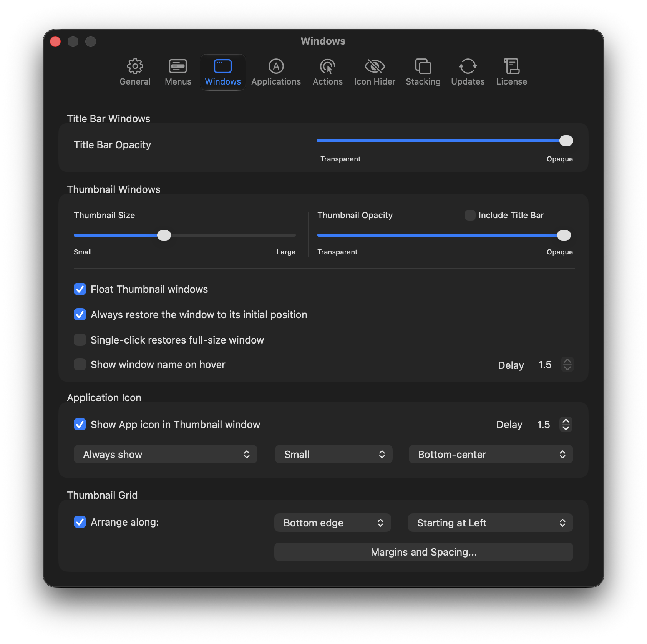Image resolution: width=647 pixels, height=644 pixels.
Task: Enable Single-click restores full-size window
Action: (80, 340)
